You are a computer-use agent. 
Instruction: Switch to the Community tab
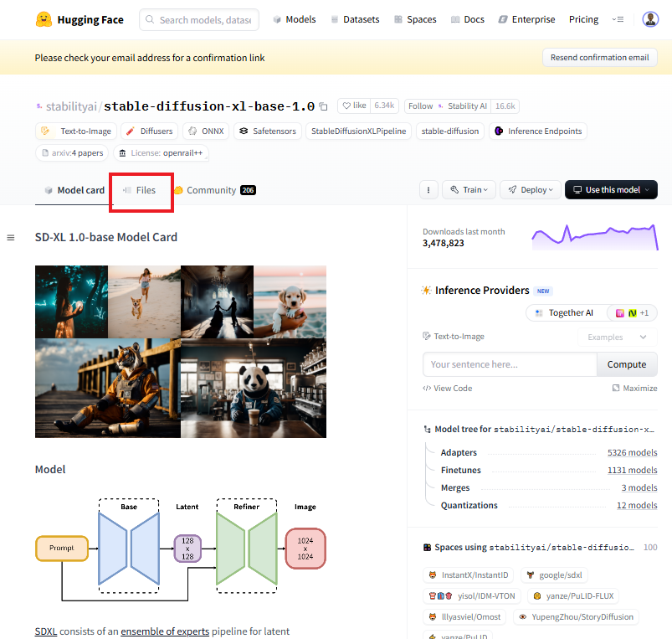click(215, 190)
